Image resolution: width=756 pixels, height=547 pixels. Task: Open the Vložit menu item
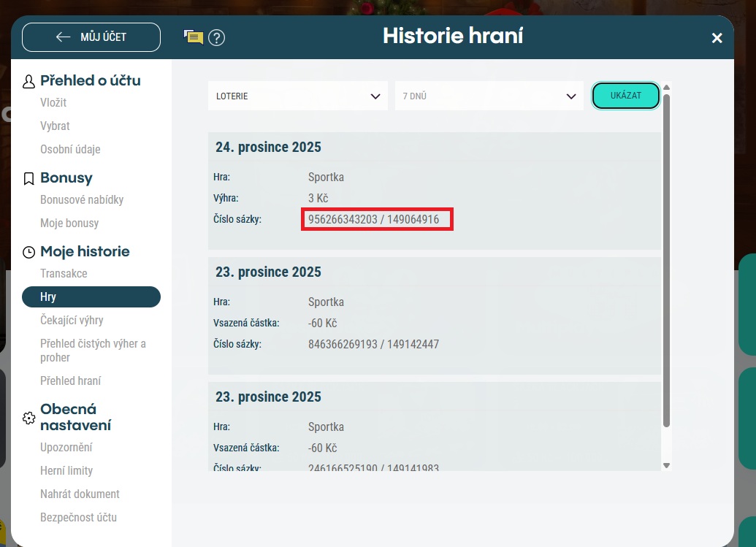click(x=53, y=103)
